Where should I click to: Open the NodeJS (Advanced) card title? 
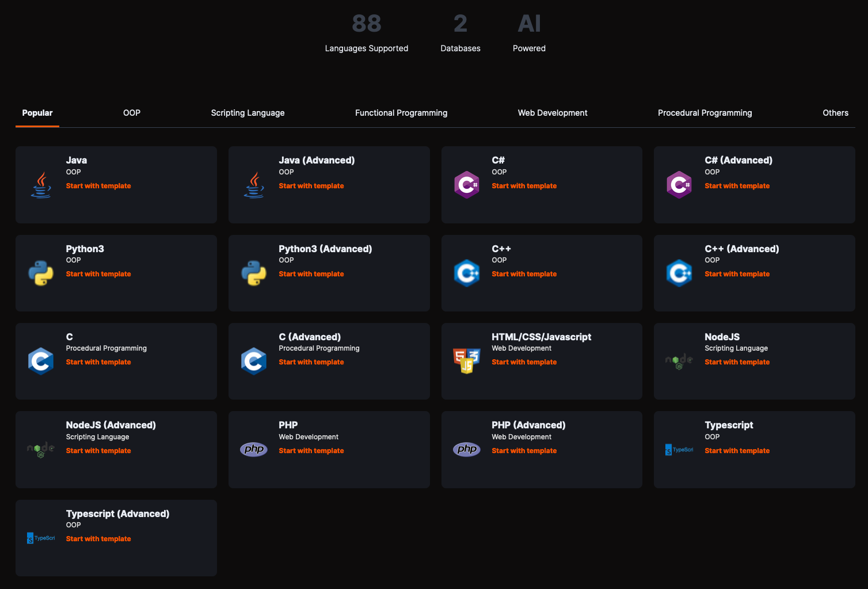click(111, 425)
